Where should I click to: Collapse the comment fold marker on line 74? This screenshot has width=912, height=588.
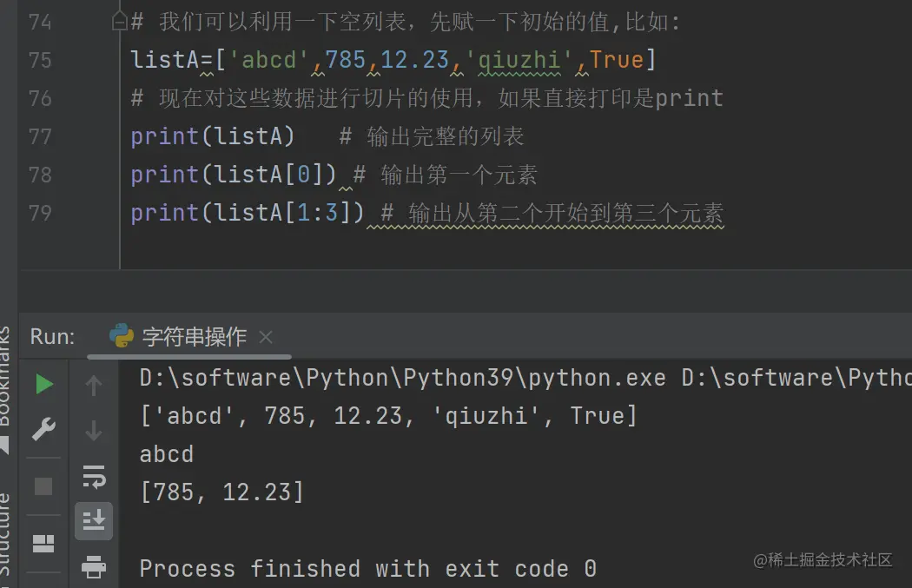pos(120,22)
